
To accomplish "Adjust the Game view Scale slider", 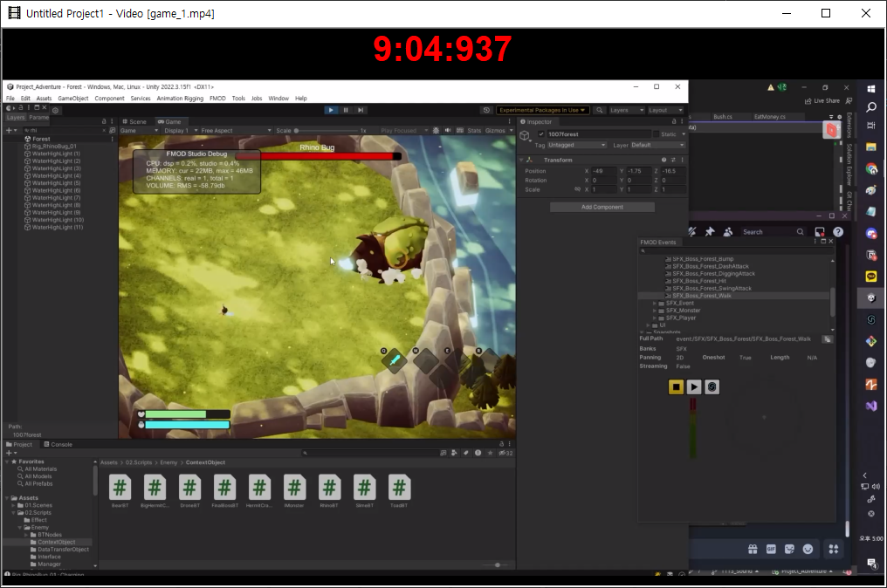I will click(328, 131).
